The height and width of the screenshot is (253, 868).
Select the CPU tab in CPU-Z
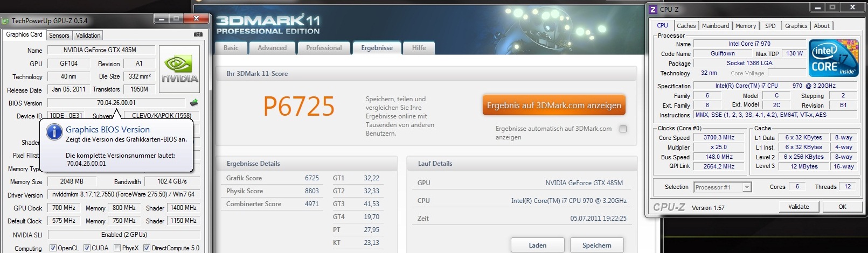pos(662,25)
